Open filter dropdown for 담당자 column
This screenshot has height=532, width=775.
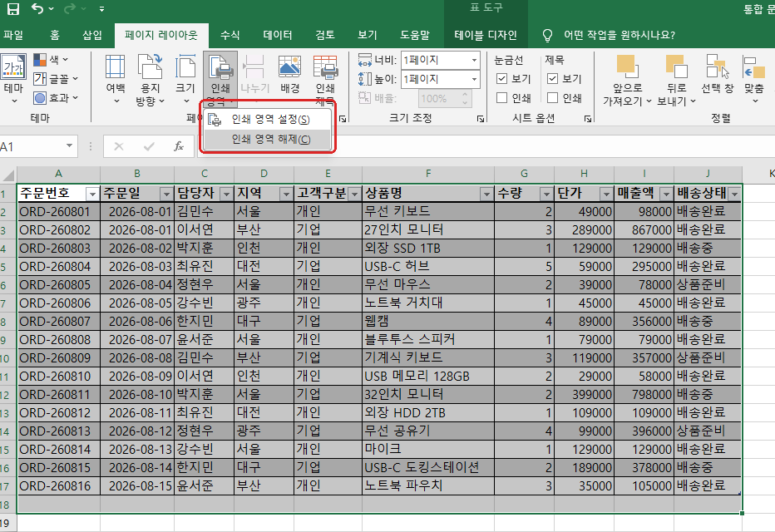click(x=226, y=195)
